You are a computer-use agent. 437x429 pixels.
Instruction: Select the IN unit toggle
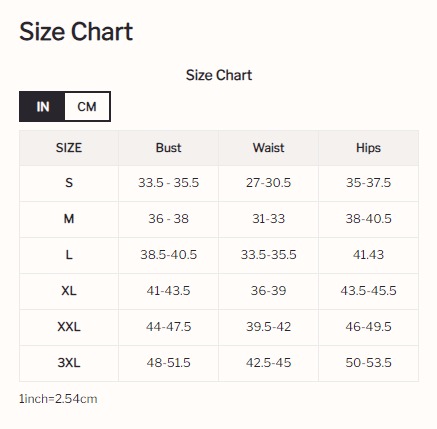(42, 107)
